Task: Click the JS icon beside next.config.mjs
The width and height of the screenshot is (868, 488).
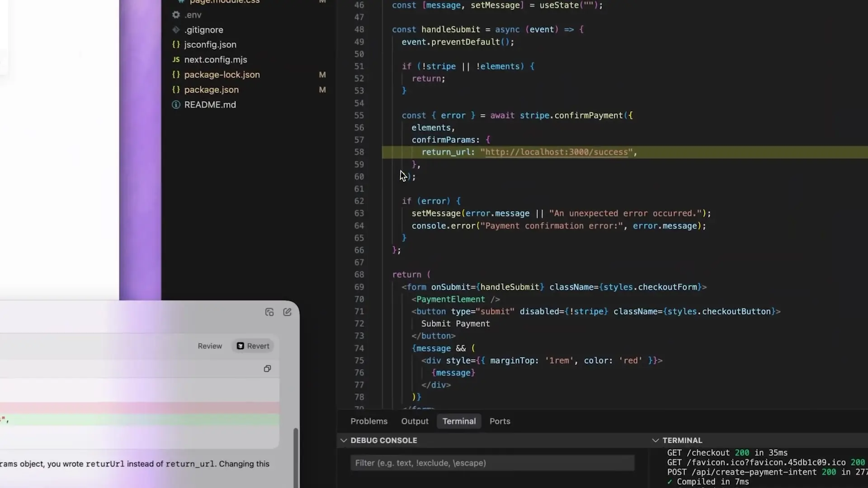Action: pyautogui.click(x=176, y=60)
